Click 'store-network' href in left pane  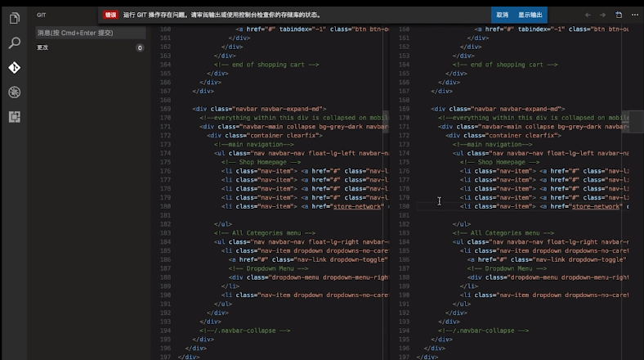(x=357, y=206)
